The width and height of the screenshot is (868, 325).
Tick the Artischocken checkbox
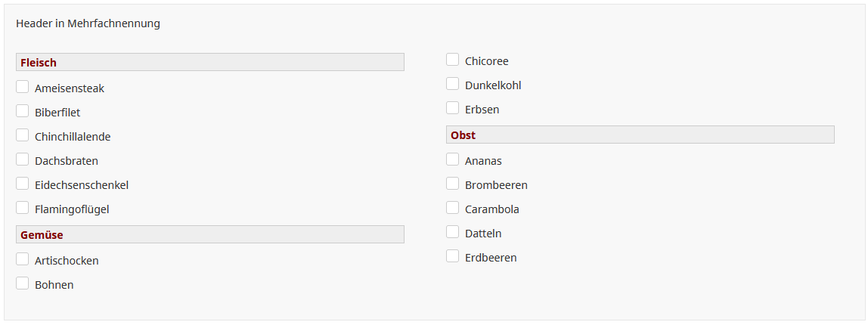click(23, 259)
